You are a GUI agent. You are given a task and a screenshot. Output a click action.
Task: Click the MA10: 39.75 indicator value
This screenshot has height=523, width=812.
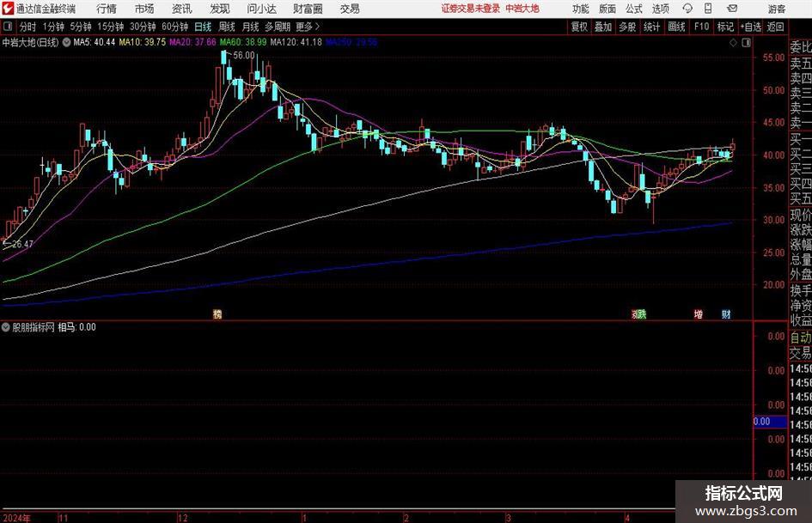[x=143, y=42]
